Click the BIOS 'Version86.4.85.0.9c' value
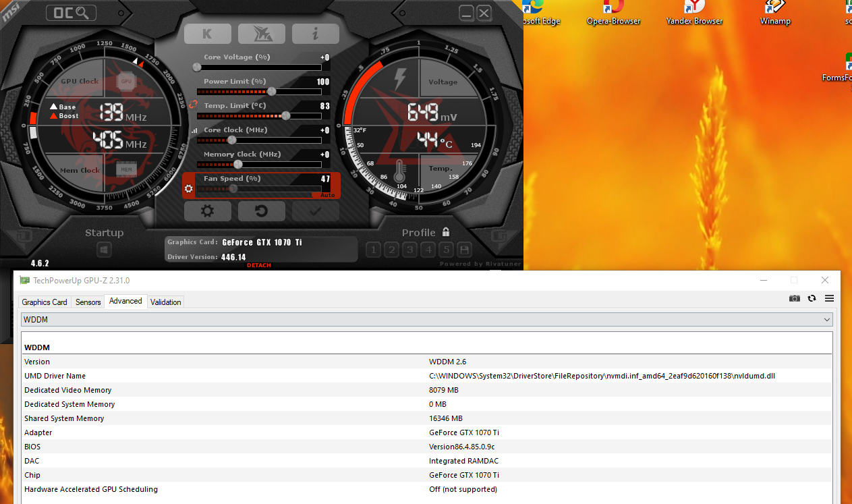 tap(461, 447)
